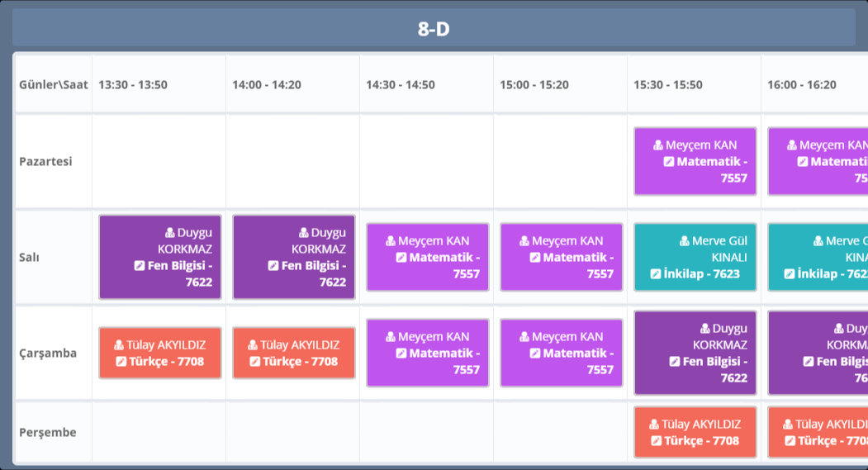The image size is (868, 470).
Task: Click teacher icon in Pazartesi 15:30 Matematik card
Action: pyautogui.click(x=658, y=145)
